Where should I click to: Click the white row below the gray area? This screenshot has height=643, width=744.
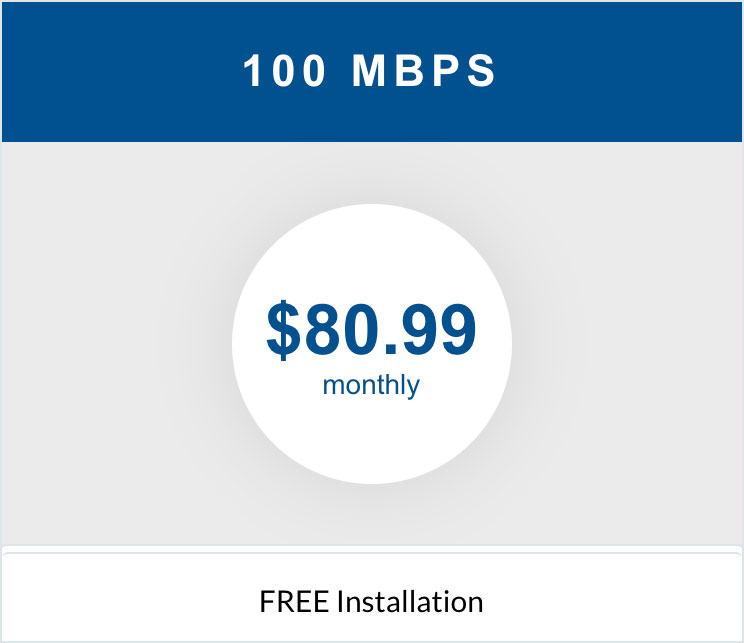pyautogui.click(x=372, y=597)
